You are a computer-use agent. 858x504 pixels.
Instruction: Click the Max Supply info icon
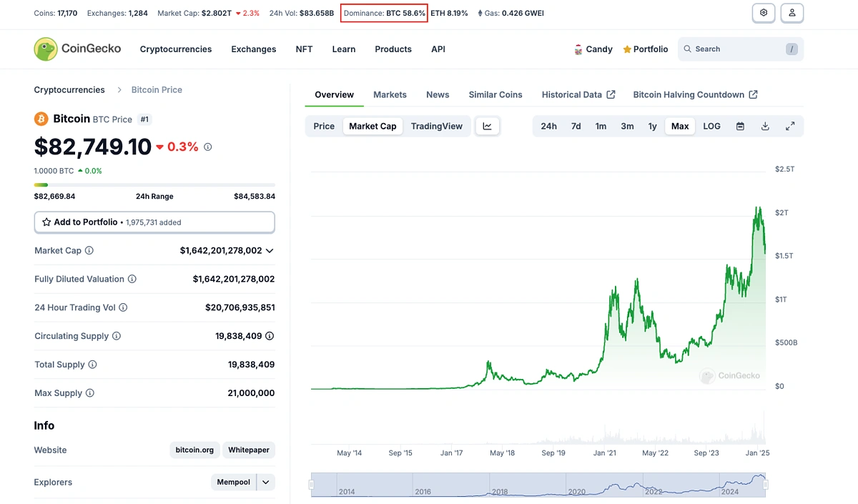pos(90,393)
